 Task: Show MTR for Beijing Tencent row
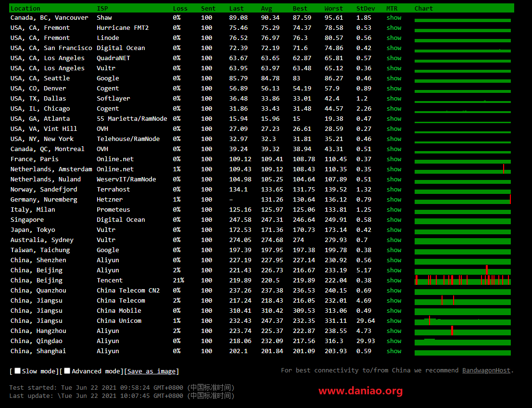coord(394,280)
